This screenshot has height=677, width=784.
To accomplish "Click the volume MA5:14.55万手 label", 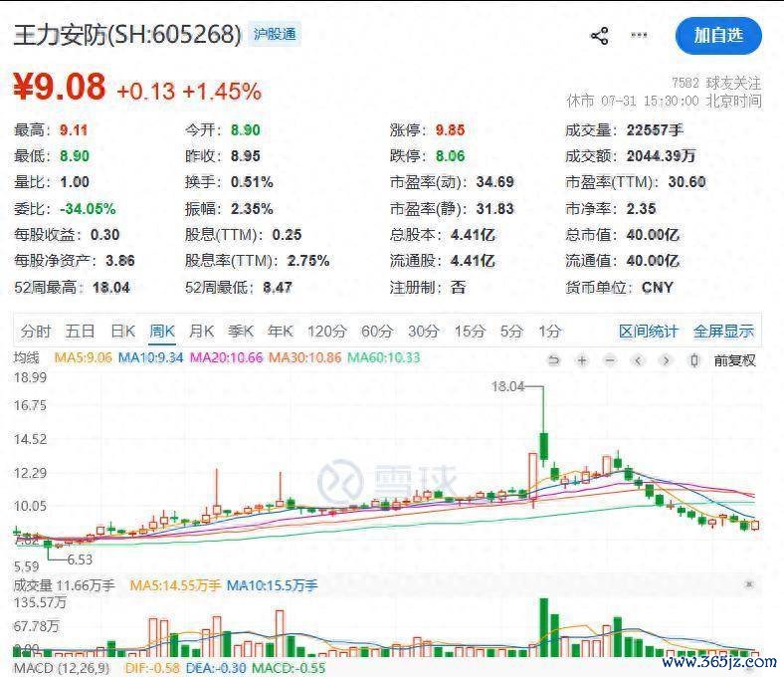I will [x=175, y=585].
